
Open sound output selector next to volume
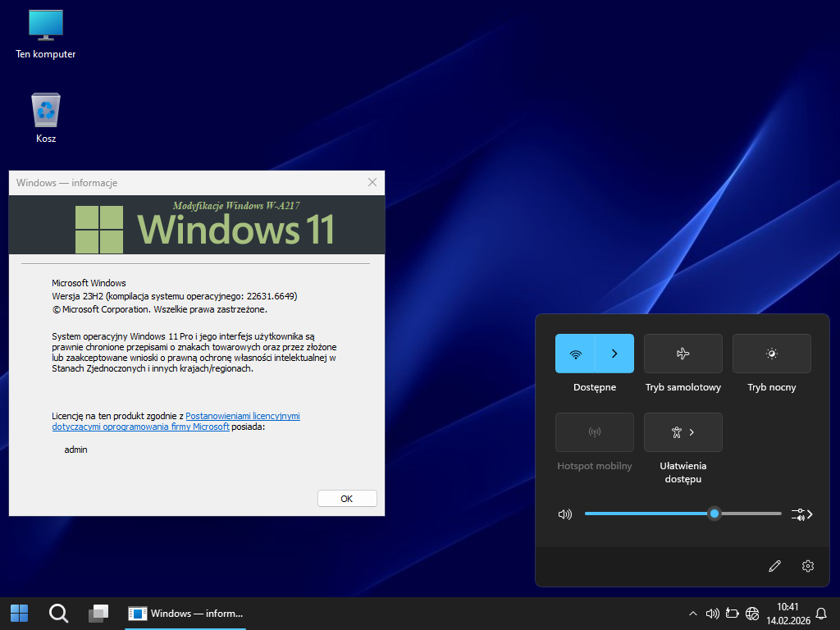coord(801,514)
